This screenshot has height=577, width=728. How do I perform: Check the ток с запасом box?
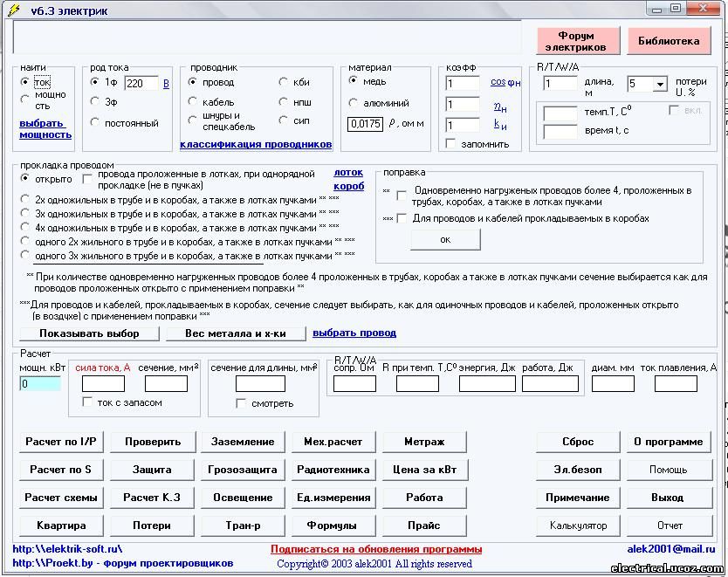[87, 402]
